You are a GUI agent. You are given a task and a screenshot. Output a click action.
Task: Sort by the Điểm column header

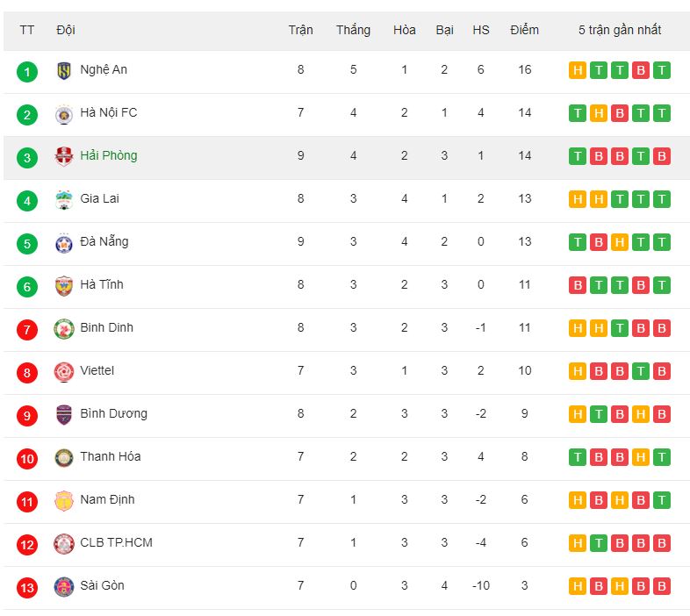tap(524, 30)
